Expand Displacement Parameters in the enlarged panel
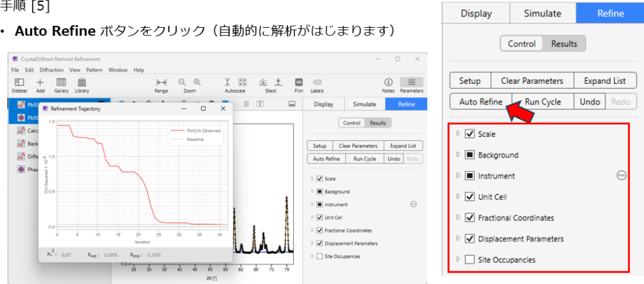This screenshot has width=644, height=284. click(x=458, y=239)
